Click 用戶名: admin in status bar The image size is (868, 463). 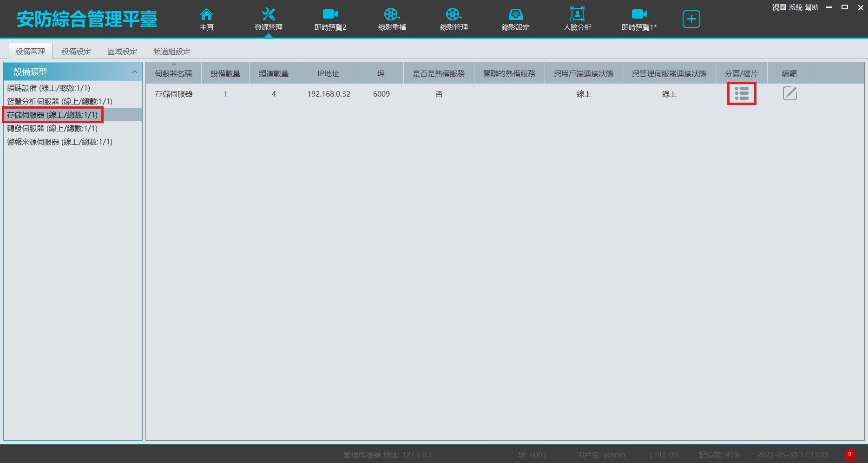(x=601, y=455)
